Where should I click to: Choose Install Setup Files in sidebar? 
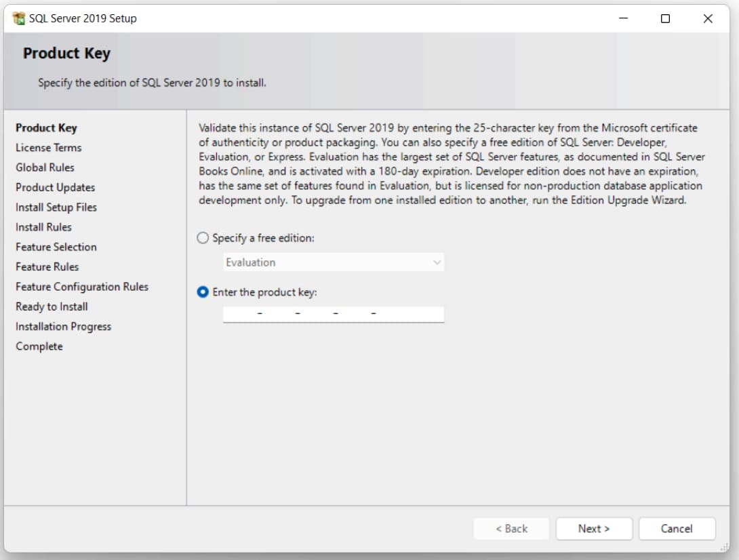[x=56, y=207]
